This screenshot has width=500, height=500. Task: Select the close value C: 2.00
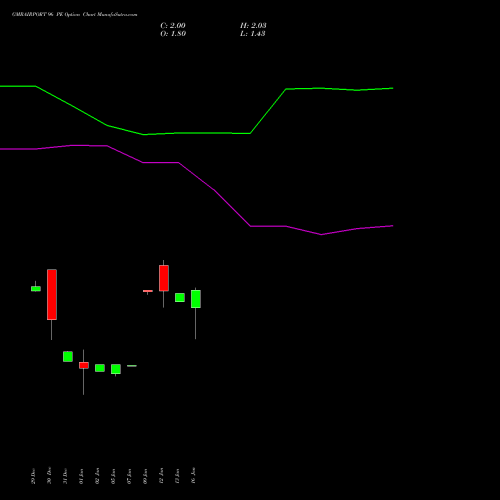(173, 26)
